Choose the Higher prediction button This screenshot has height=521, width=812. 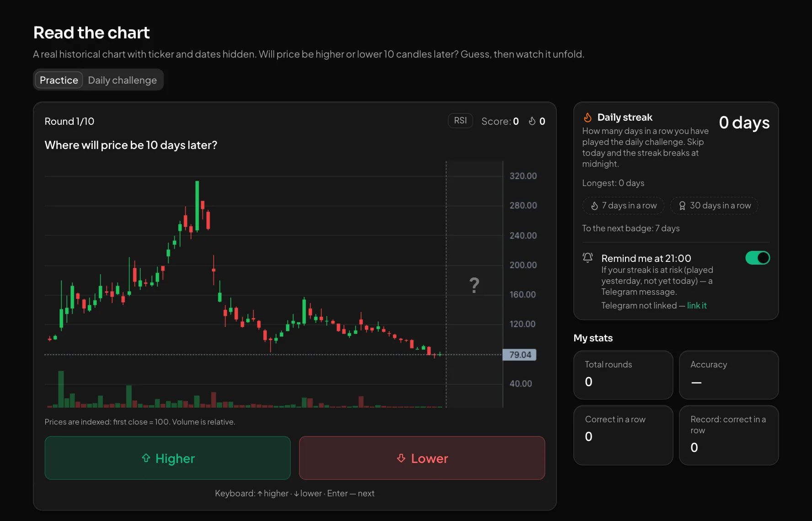pos(168,458)
